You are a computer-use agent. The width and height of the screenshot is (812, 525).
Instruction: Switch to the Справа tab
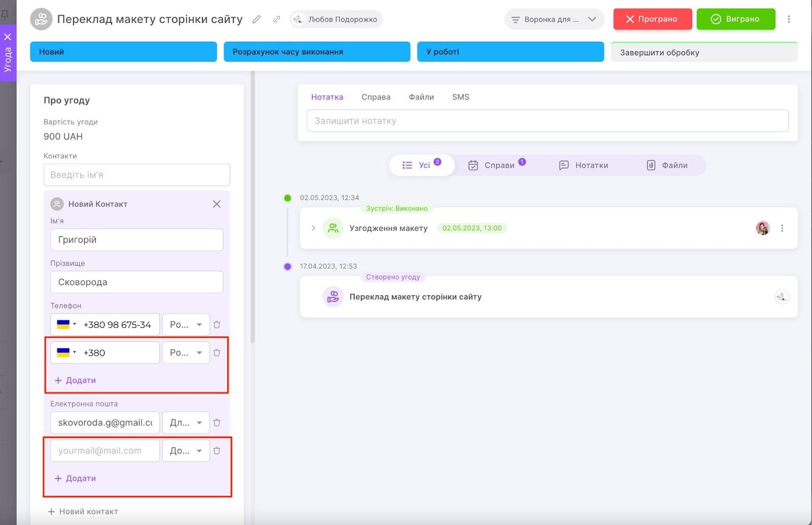point(376,97)
